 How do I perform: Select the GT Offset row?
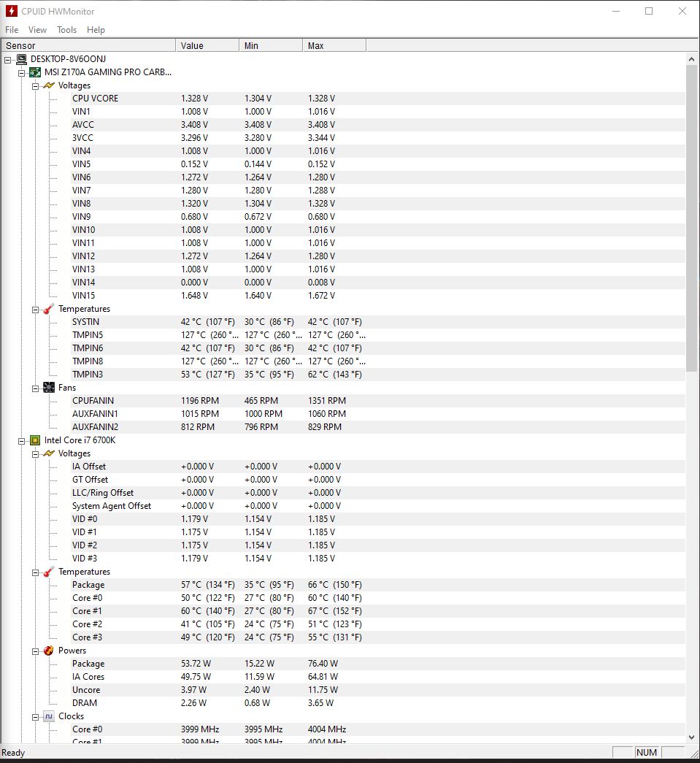378,479
